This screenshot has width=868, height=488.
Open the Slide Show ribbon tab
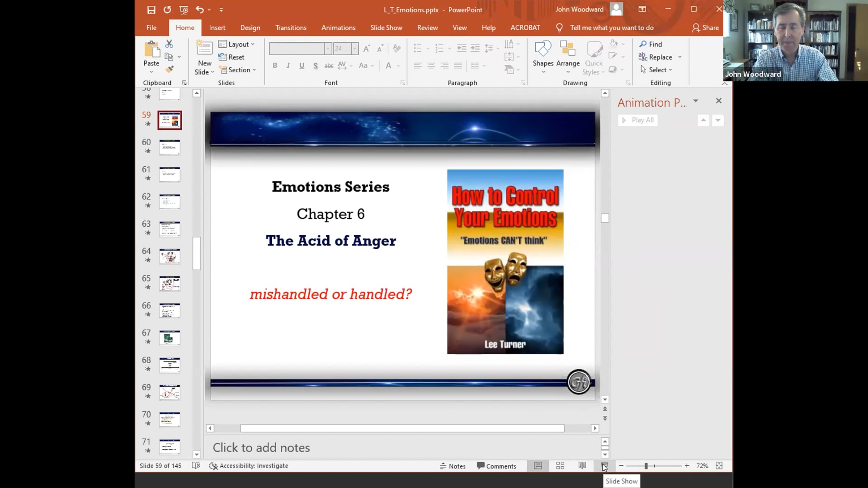[x=386, y=28]
